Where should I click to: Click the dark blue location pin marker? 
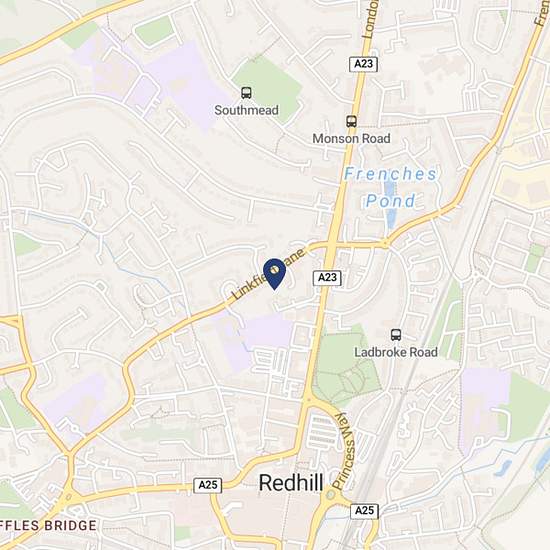pyautogui.click(x=274, y=274)
